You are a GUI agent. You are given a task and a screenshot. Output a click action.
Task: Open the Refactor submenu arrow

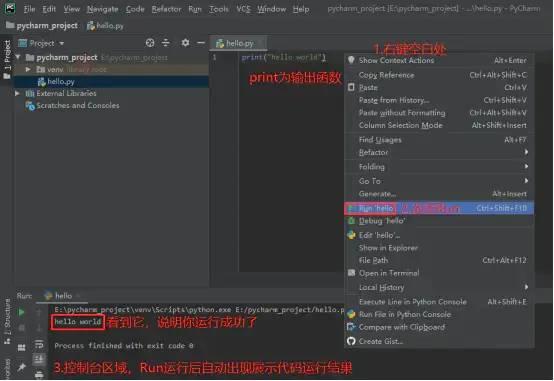(x=526, y=152)
